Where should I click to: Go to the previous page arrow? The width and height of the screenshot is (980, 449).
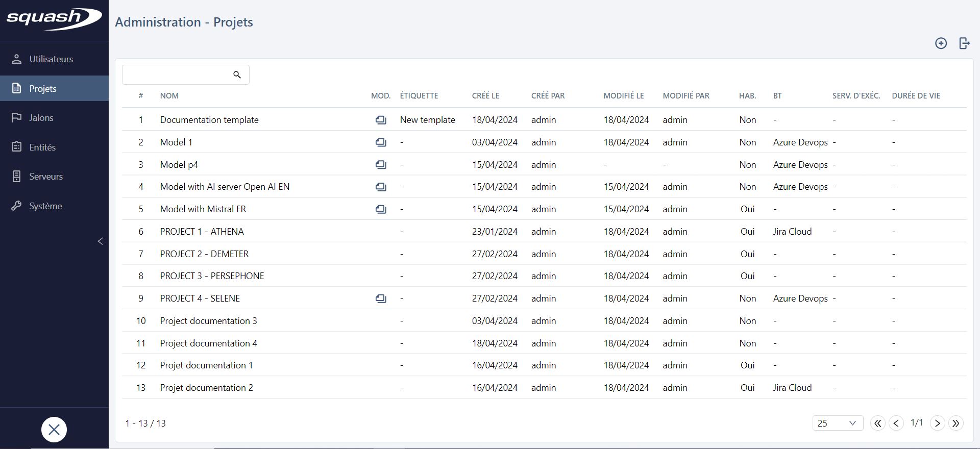[x=896, y=423]
